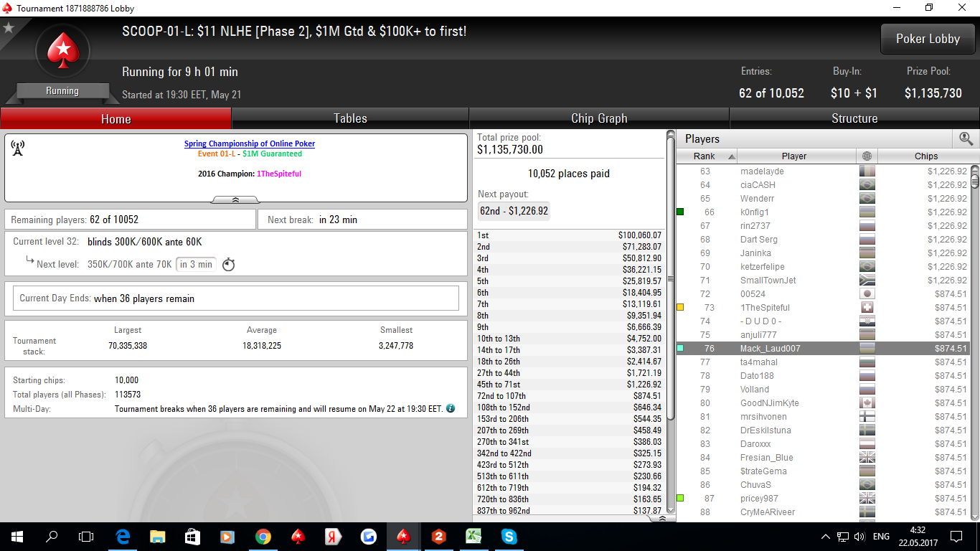Click the Running status badge
The width and height of the screenshot is (980, 551).
(62, 91)
